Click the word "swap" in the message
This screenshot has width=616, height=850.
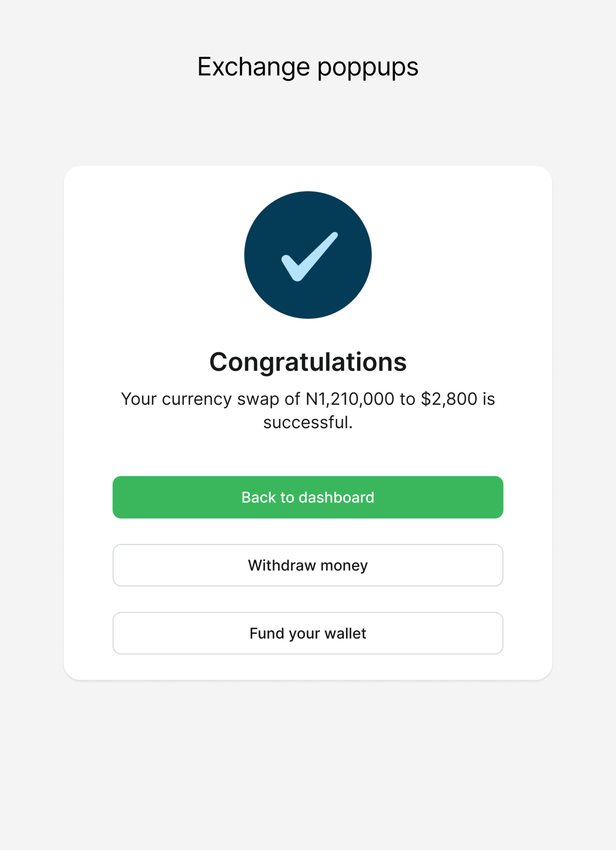pyautogui.click(x=258, y=399)
